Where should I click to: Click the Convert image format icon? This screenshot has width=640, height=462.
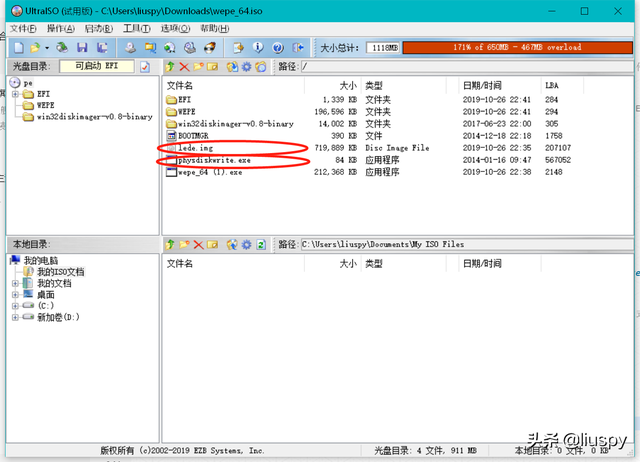tap(150, 48)
